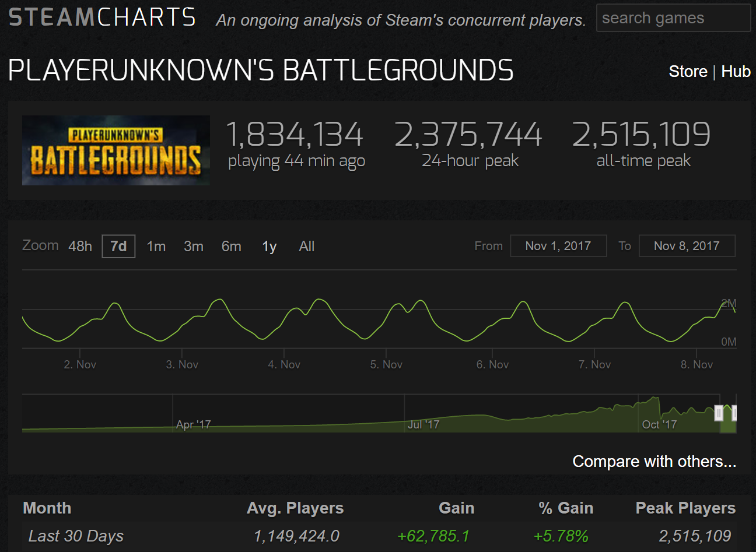Click the % Gain column header
This screenshot has width=756, height=552.
[x=566, y=508]
